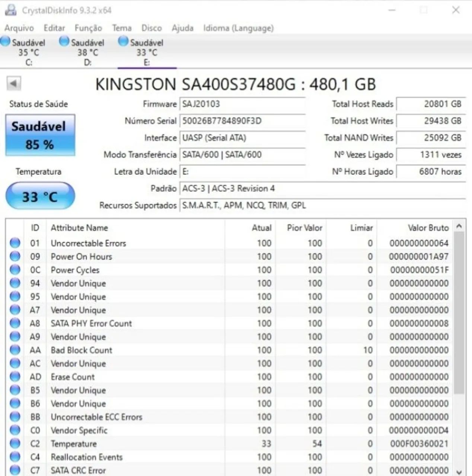Click the Firmware field SAJ20103

(243, 104)
